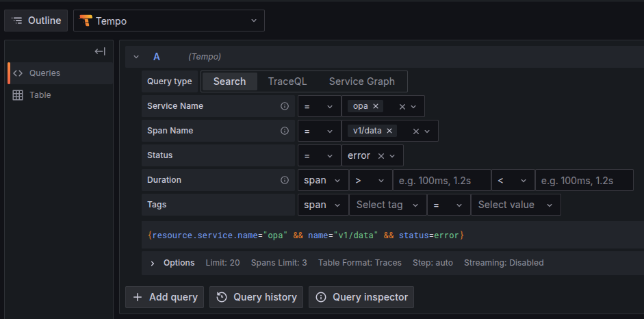Open the Tempo data source dropdown

pyautogui.click(x=169, y=21)
